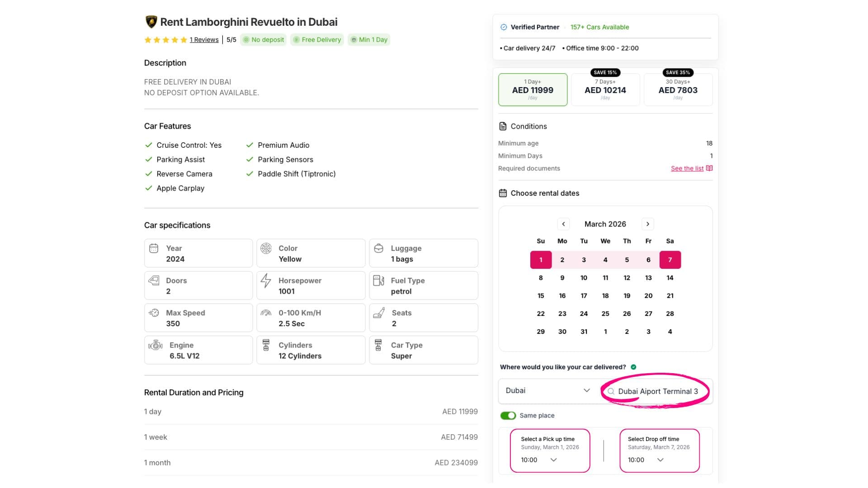868x488 pixels.
Task: Click the Lamborghini logo icon
Action: [151, 22]
